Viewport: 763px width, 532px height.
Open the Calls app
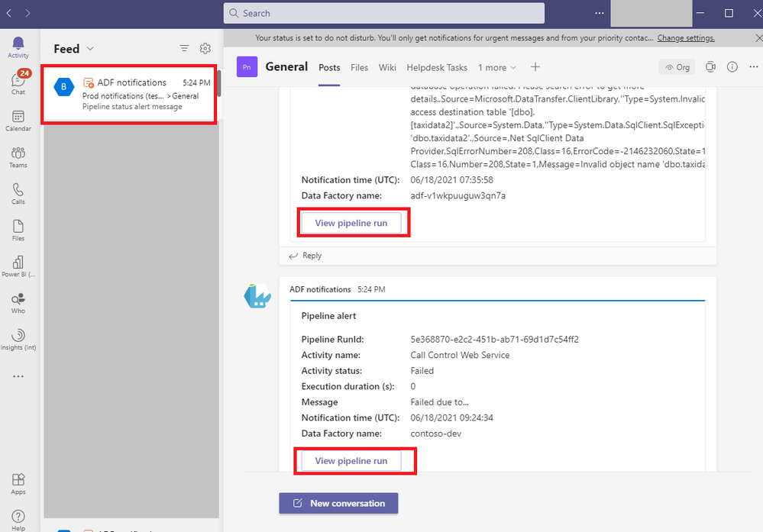(18, 194)
